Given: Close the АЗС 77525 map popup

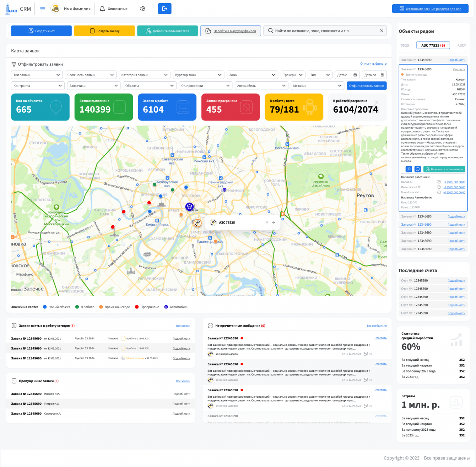Looking at the screenshot, I should 267,222.
